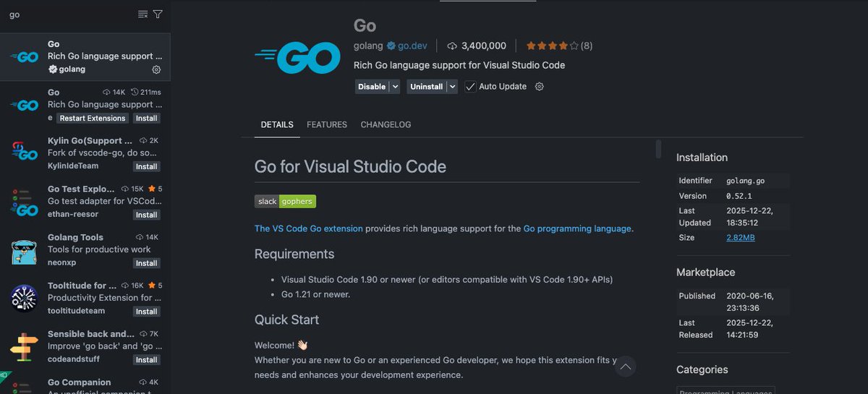Click the Categories section heading

[x=702, y=369]
